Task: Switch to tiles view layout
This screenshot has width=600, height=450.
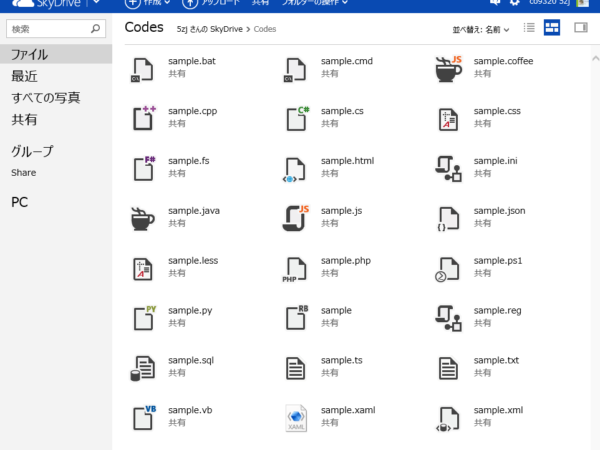Action: tap(552, 28)
